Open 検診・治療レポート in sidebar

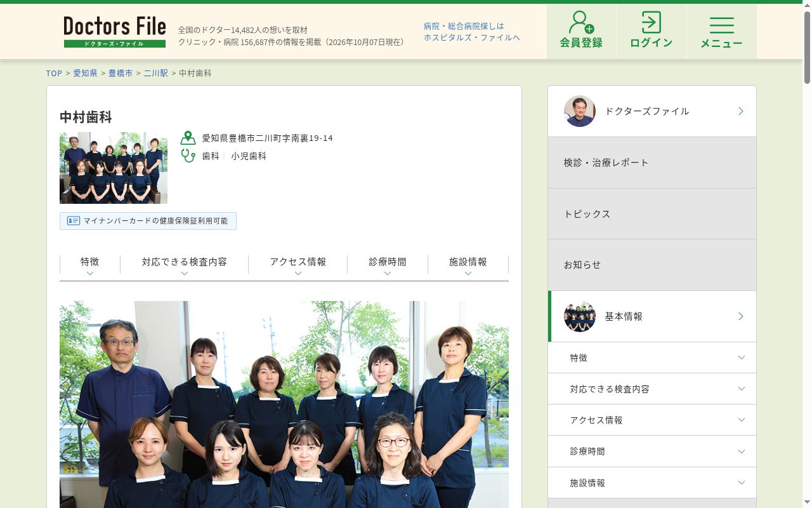click(652, 163)
